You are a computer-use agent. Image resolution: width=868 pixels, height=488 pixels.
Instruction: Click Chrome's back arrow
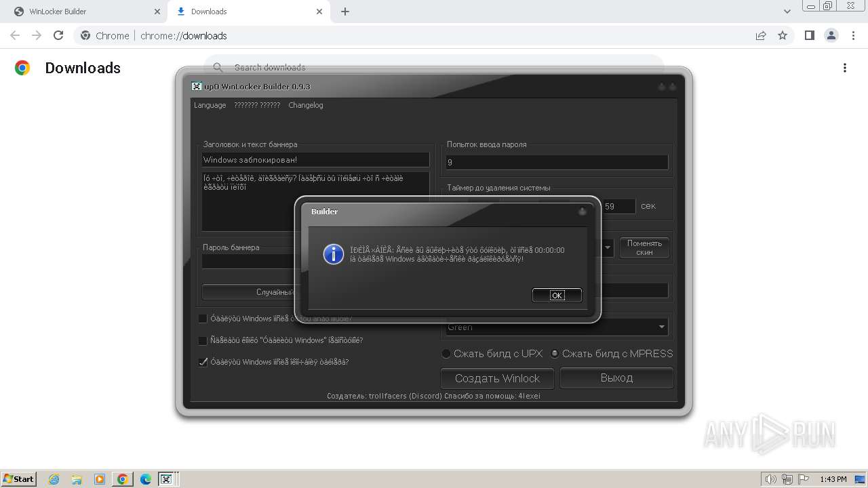[x=15, y=35]
